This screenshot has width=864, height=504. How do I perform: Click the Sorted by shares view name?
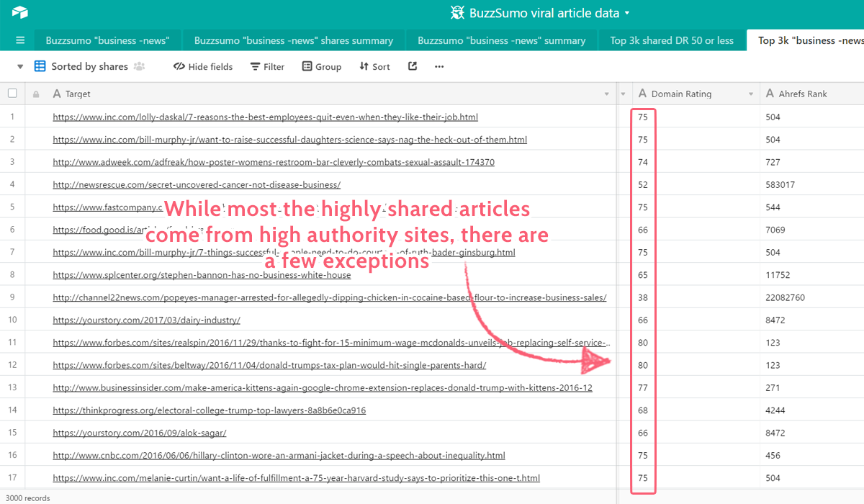pos(89,66)
